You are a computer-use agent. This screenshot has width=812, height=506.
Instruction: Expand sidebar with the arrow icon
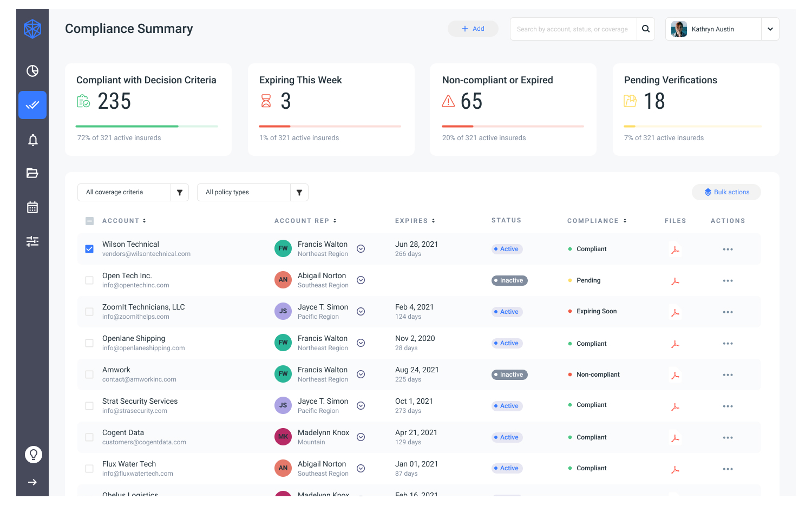coord(32,482)
